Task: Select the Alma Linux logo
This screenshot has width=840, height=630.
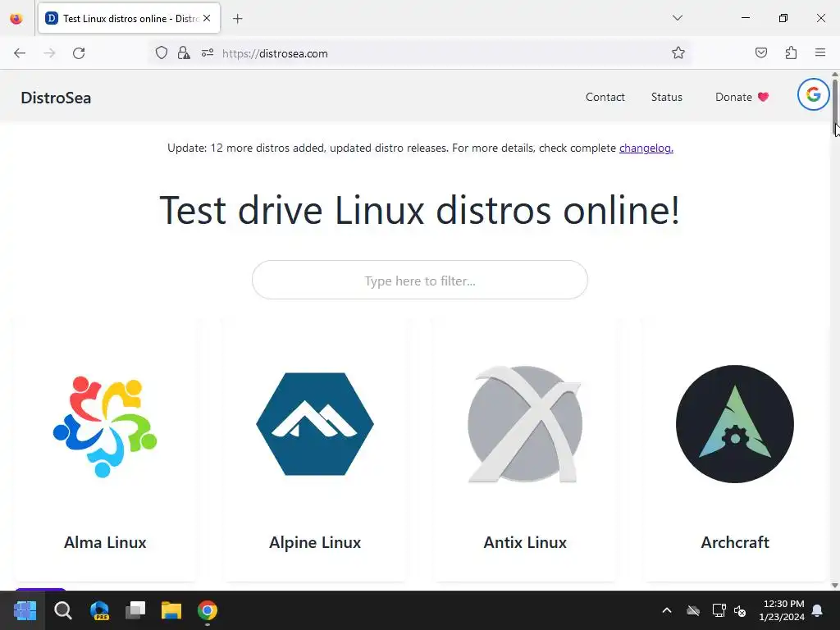Action: tap(105, 427)
